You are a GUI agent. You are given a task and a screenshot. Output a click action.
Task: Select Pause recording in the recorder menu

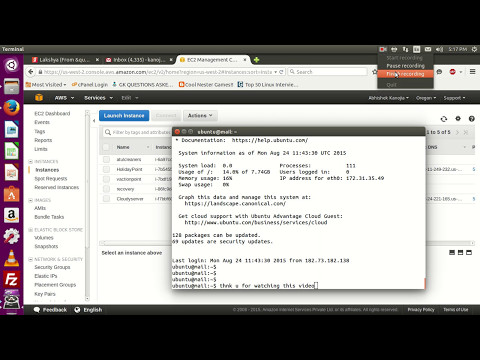pos(405,66)
